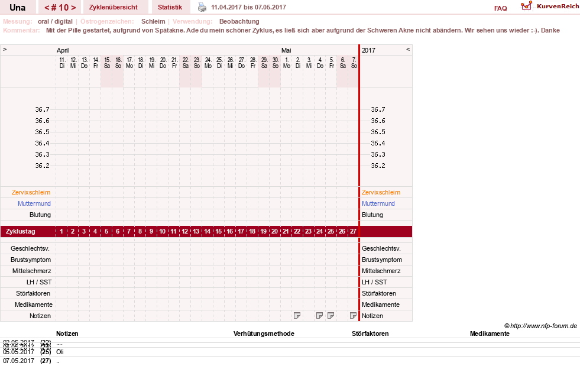Click the Störfaktoren column header below chart
580x392 pixels.
[370, 333]
